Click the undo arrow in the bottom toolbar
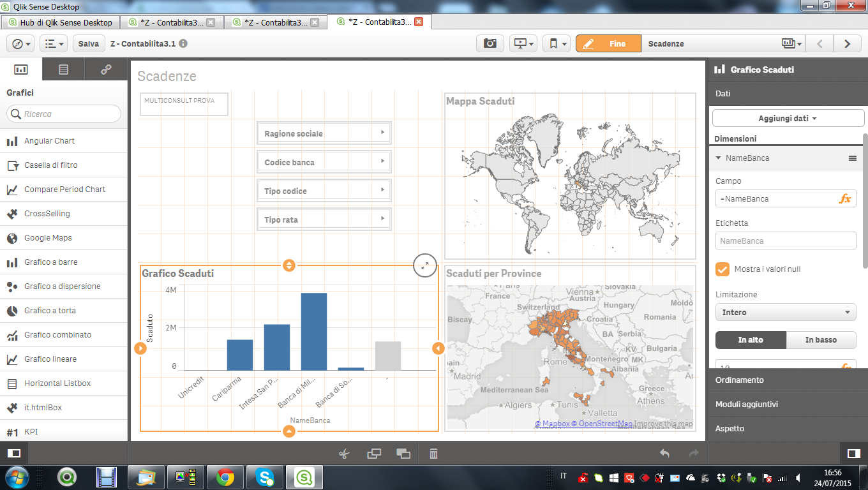Viewport: 868px width, 490px height. pos(664,453)
